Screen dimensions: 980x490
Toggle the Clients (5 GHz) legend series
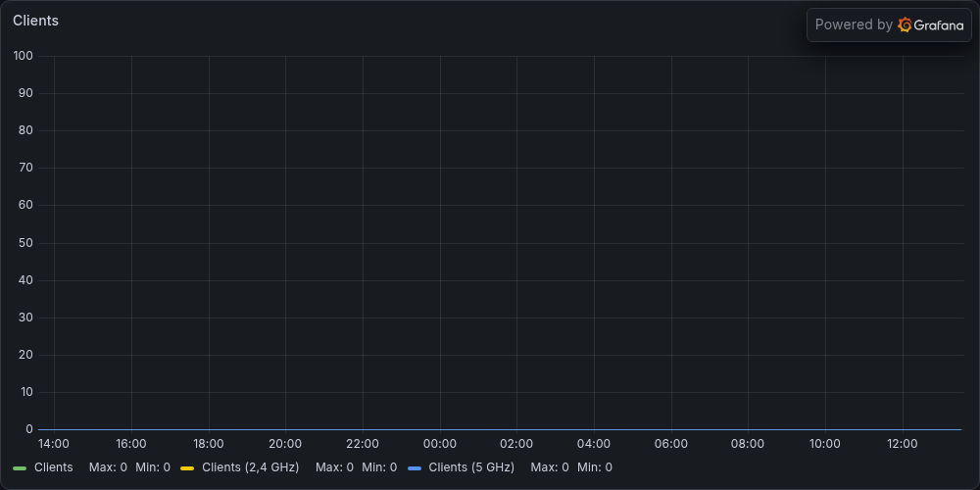pos(471,467)
